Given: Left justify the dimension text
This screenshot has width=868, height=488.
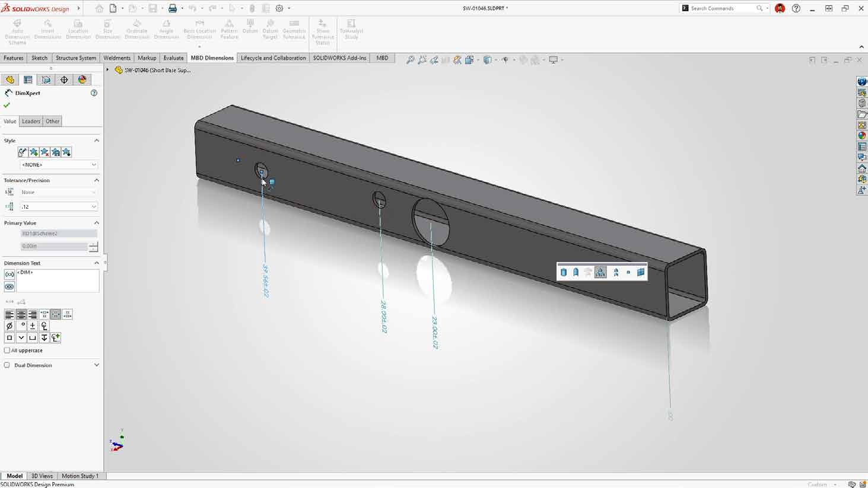Looking at the screenshot, I should click(9, 314).
